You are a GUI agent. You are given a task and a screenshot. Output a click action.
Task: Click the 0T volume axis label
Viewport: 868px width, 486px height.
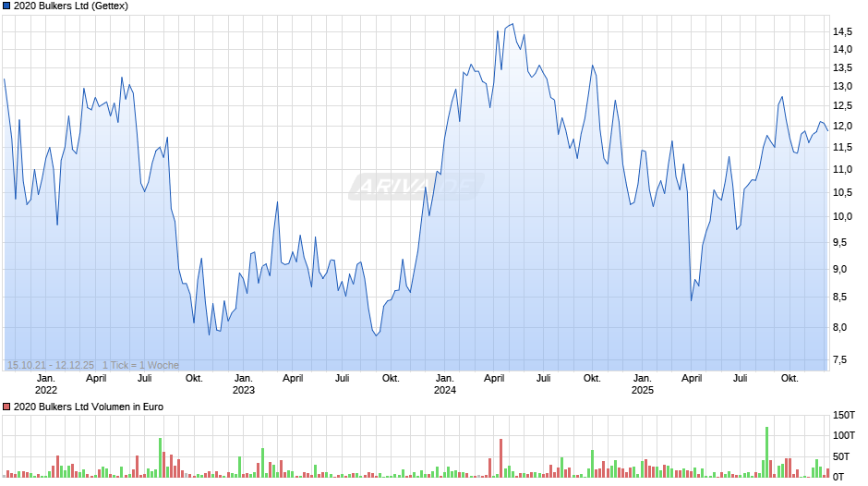838,477
